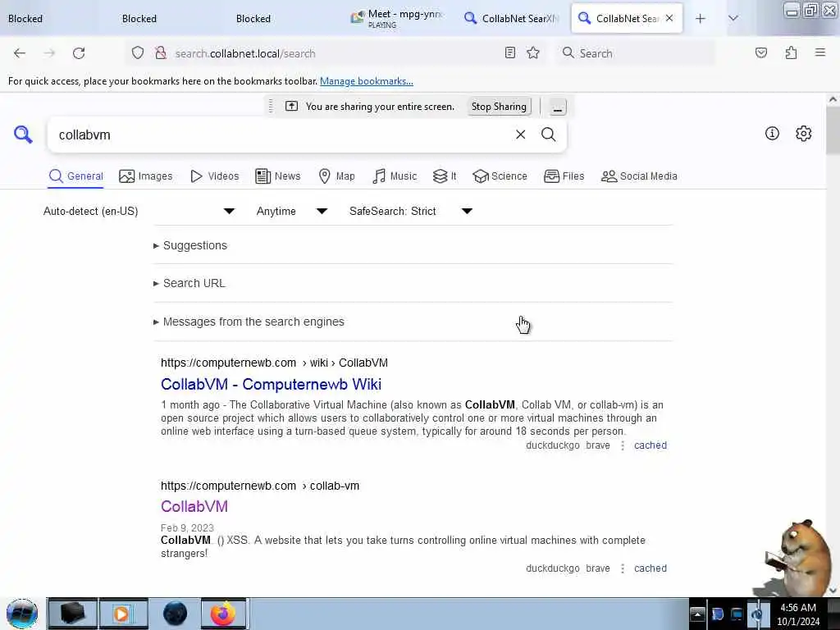This screenshot has height=630, width=840.
Task: Switch to the Social Media category
Action: [639, 176]
